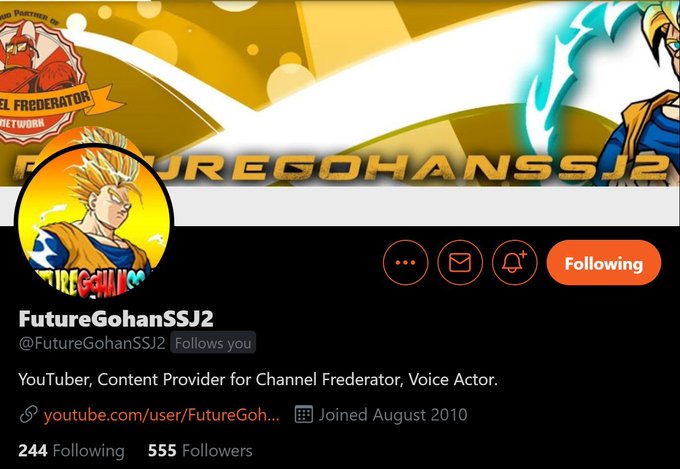The width and height of the screenshot is (680, 469).
Task: Click the bio text mentioning Voice Actor
Action: pos(258,380)
